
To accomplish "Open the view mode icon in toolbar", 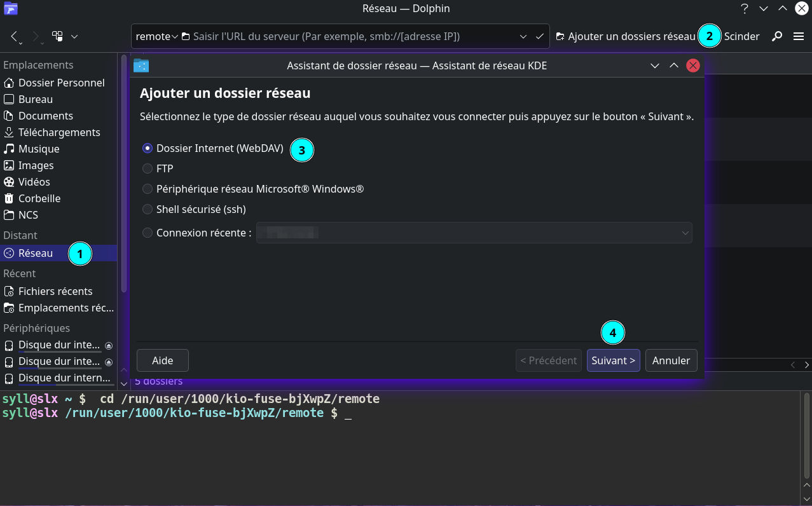I will coord(58,36).
